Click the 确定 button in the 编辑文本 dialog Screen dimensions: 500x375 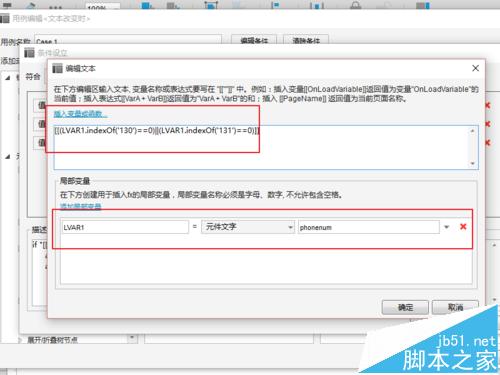coord(405,307)
